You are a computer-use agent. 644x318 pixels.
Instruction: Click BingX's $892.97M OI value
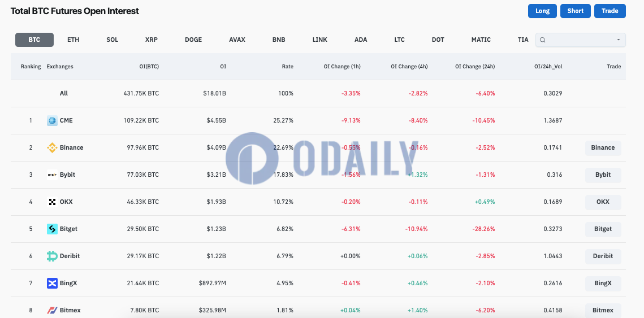213,283
